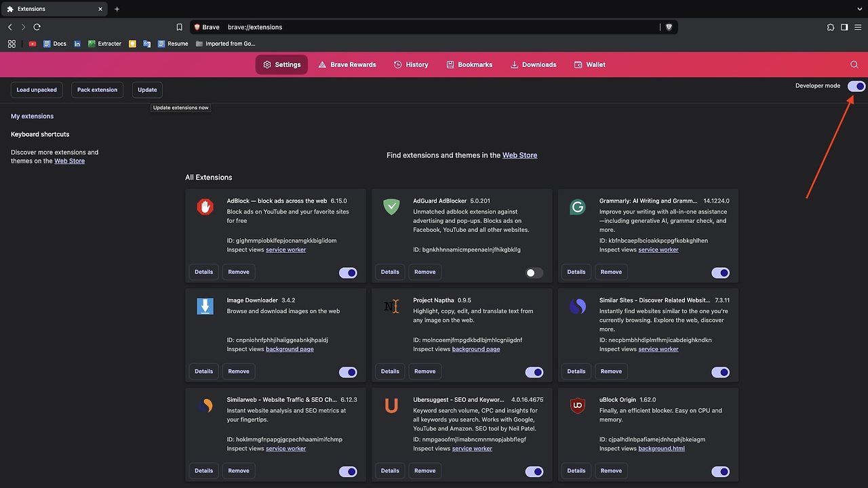868x488 pixels.
Task: Open the Brave Shields lion icon in the address bar
Action: tap(669, 27)
